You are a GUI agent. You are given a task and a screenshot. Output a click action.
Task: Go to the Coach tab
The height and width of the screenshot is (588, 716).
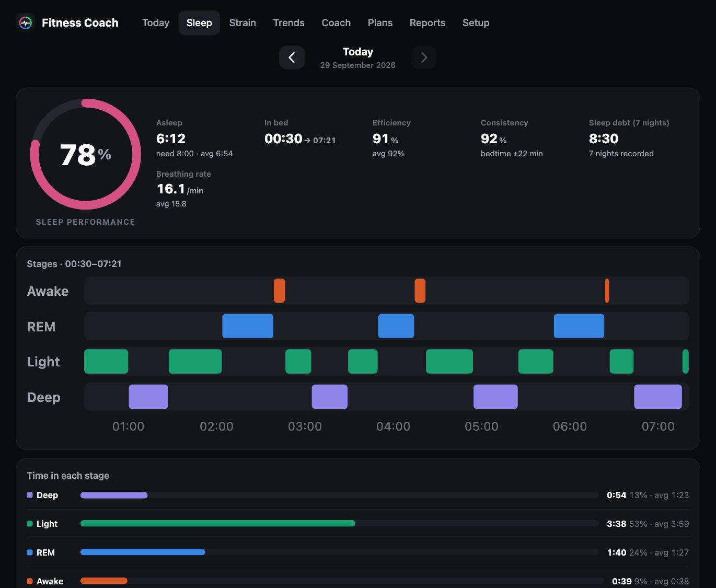tap(336, 23)
